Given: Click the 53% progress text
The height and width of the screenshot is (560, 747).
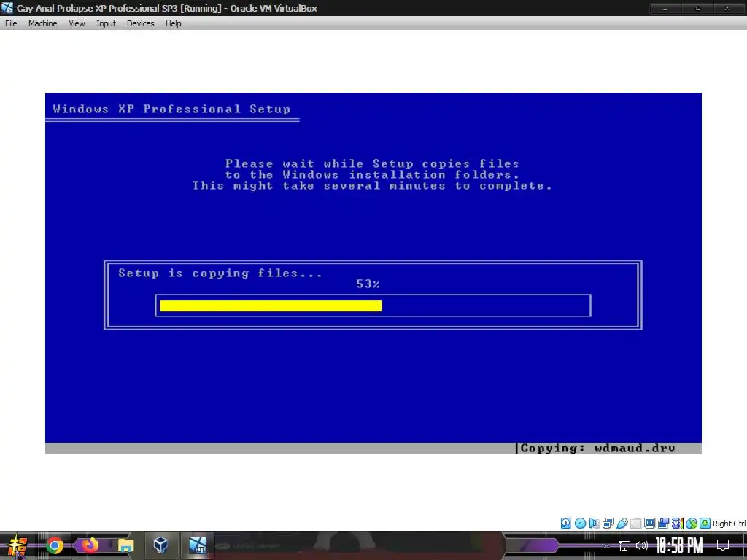Looking at the screenshot, I should 368,284.
